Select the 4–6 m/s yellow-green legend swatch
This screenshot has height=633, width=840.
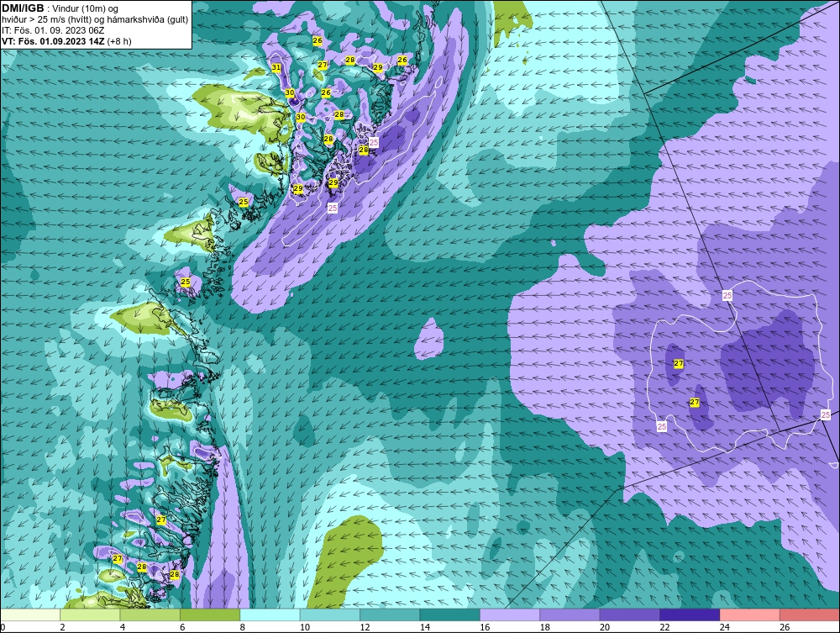click(x=150, y=615)
